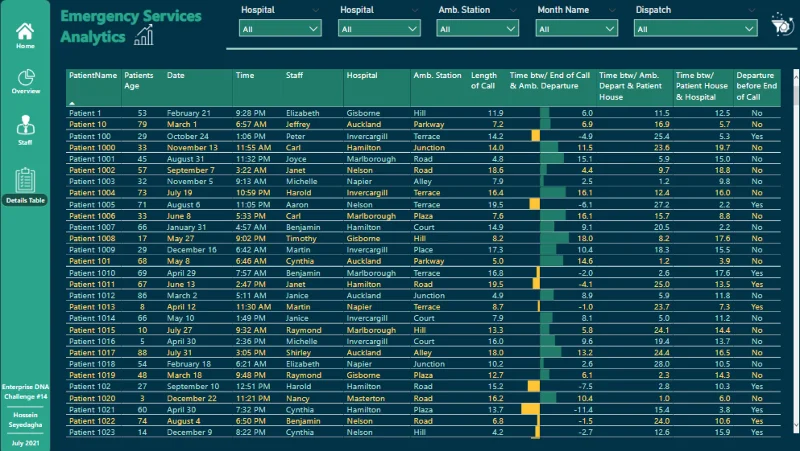Expand chevron above Amb. Station slicer
The height and width of the screenshot is (451, 800).
(x=513, y=10)
